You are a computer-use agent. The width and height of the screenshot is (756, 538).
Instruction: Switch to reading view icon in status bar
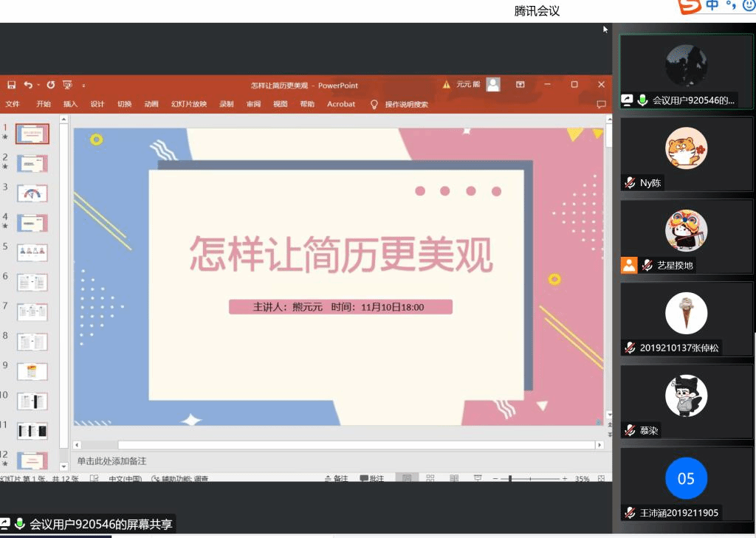(x=453, y=479)
